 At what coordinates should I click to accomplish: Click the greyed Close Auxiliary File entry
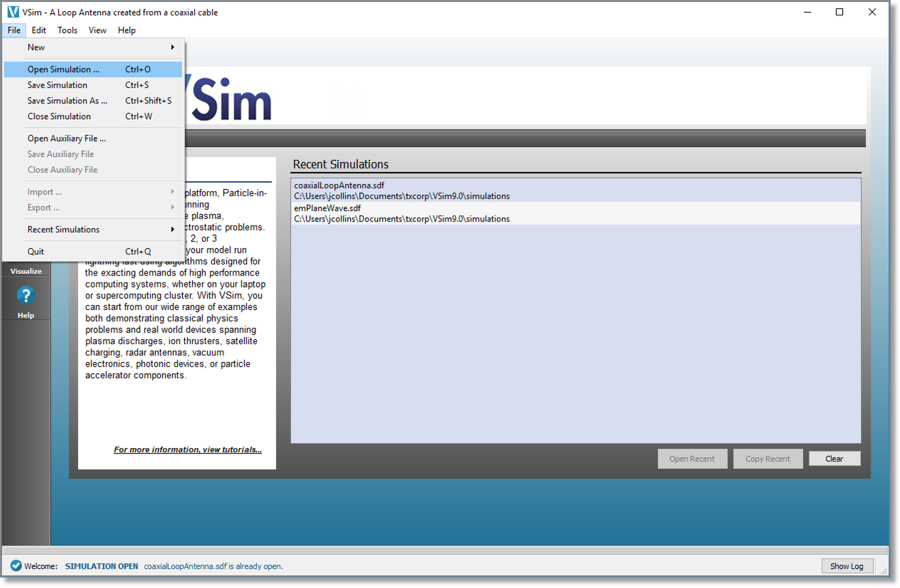tap(93, 169)
